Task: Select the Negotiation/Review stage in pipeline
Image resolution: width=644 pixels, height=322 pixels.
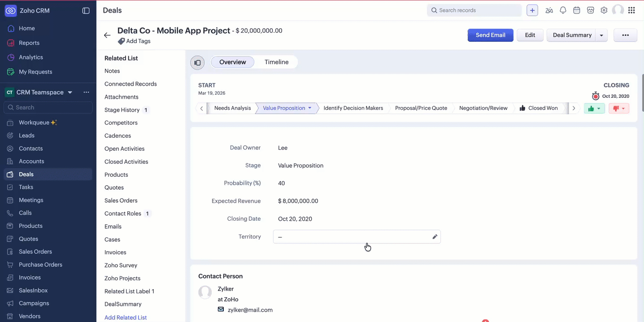Action: tap(483, 108)
